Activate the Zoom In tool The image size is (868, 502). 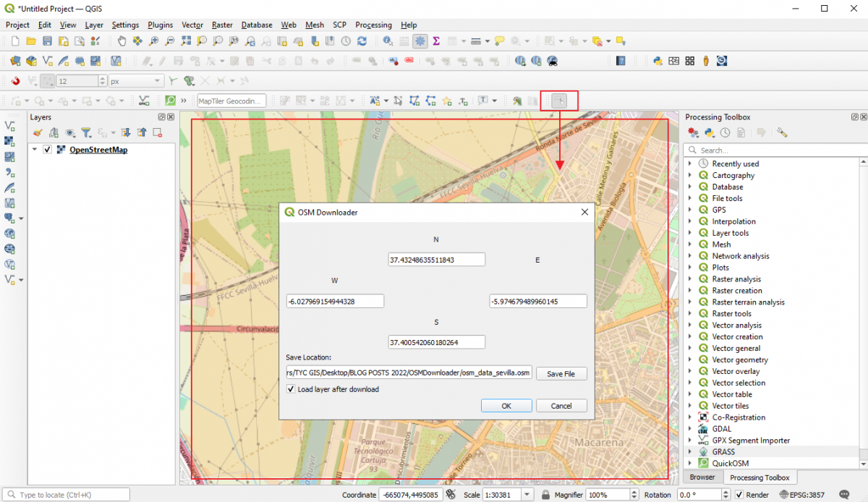[153, 41]
